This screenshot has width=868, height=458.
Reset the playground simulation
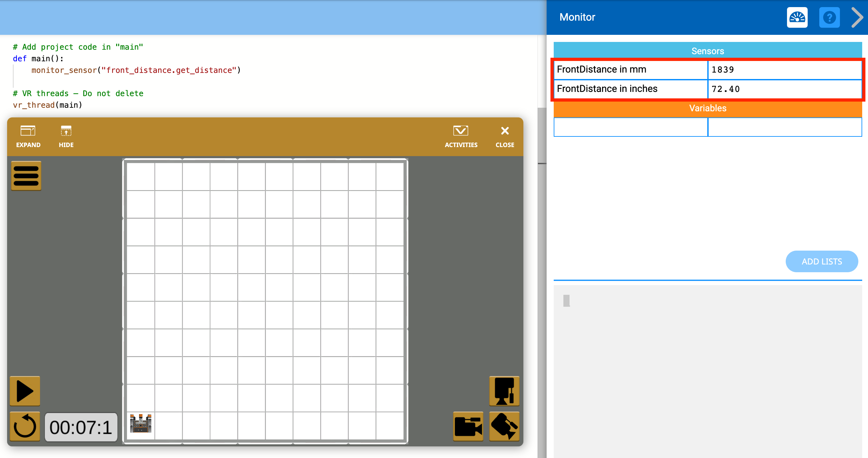pyautogui.click(x=24, y=426)
